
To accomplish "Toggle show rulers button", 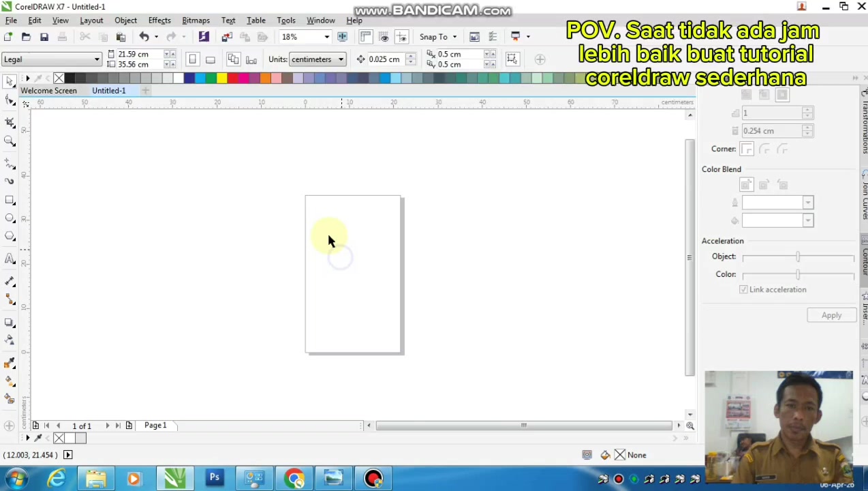I will (x=366, y=37).
